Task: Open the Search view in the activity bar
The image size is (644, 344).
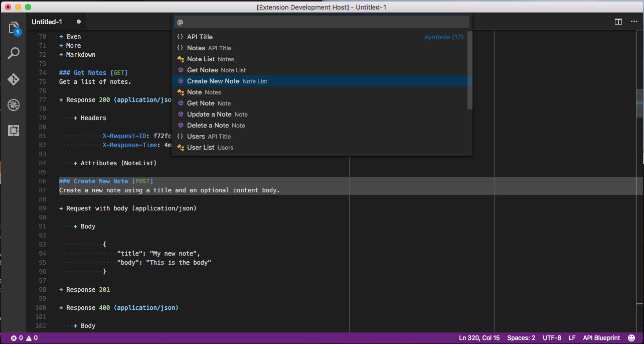Action: (x=14, y=53)
